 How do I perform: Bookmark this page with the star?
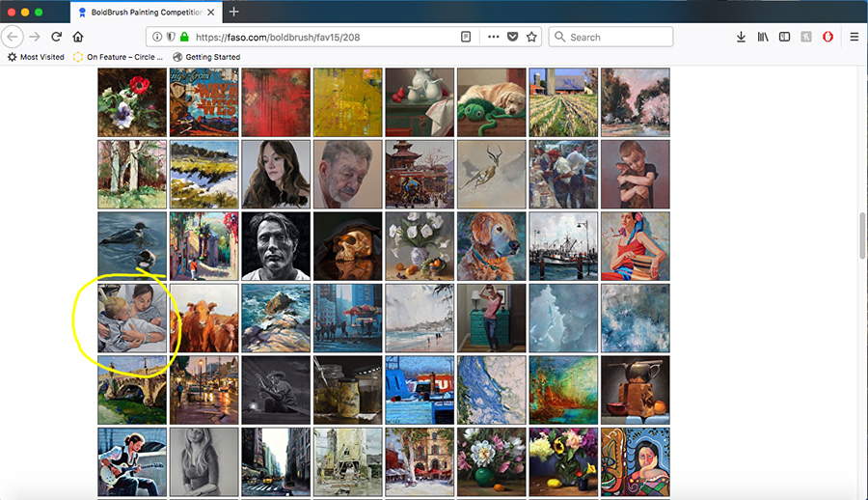click(531, 37)
